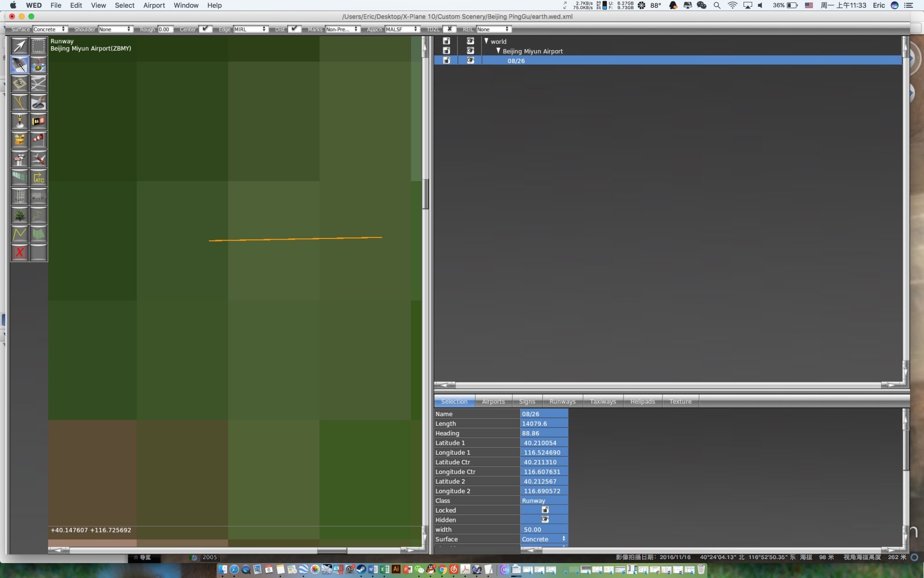924x578 pixels.
Task: Open the Appch MALSF dropdown
Action: click(x=402, y=29)
